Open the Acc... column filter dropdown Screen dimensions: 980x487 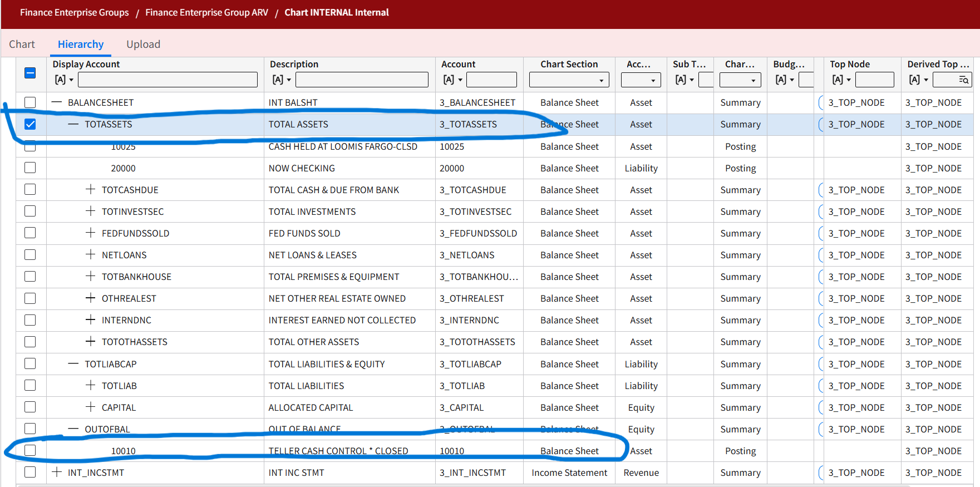(641, 80)
